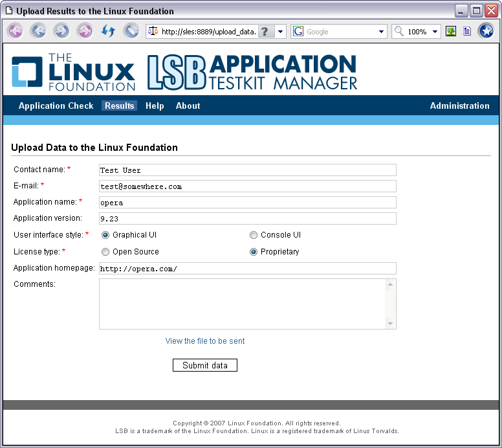Viewport: 502px width, 448px height.
Task: Click the Google search box
Action: pos(340,32)
